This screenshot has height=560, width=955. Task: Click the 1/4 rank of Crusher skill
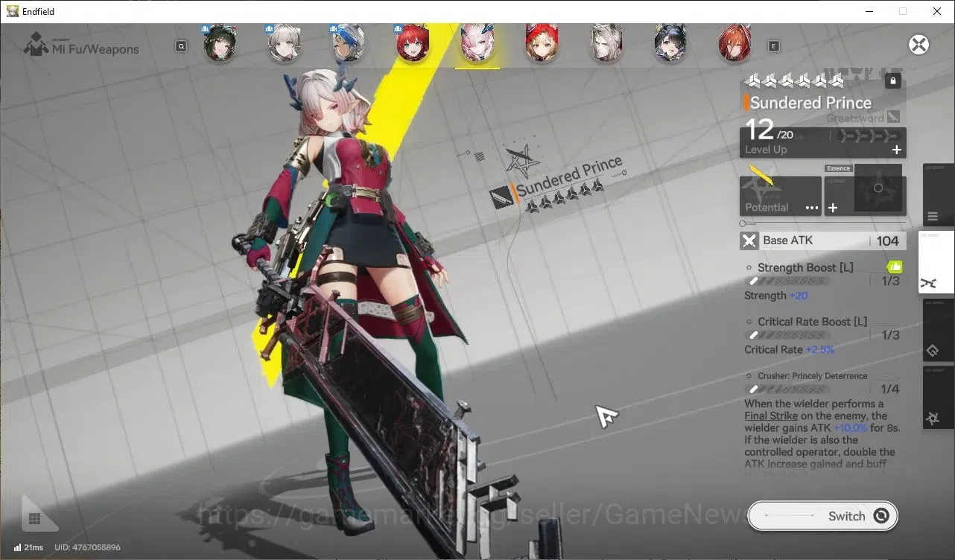click(891, 389)
